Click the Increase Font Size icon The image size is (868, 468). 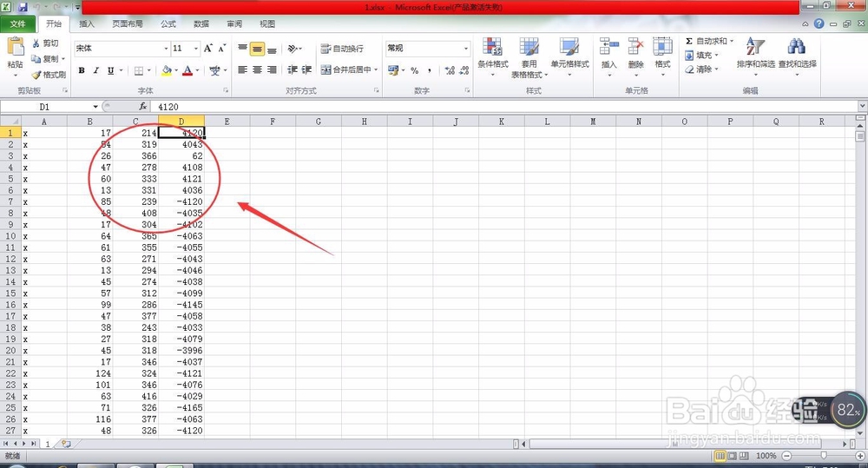click(x=208, y=48)
